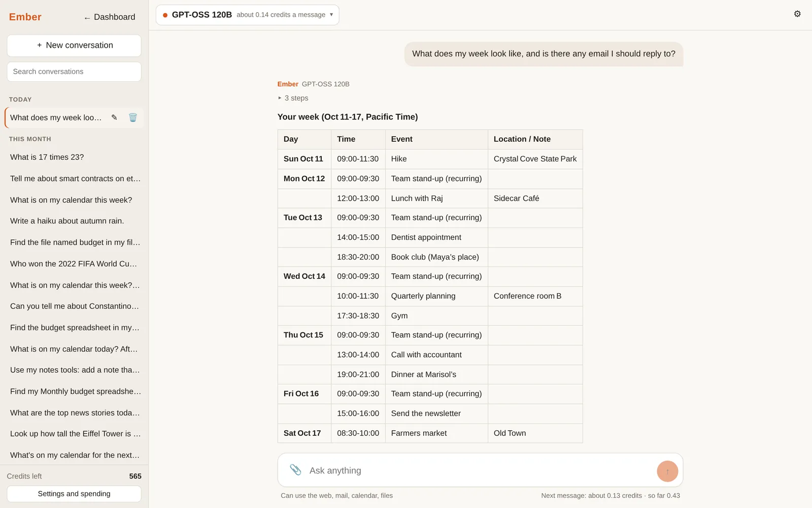Click the Ember logo
The height and width of the screenshot is (508, 812).
tap(25, 17)
